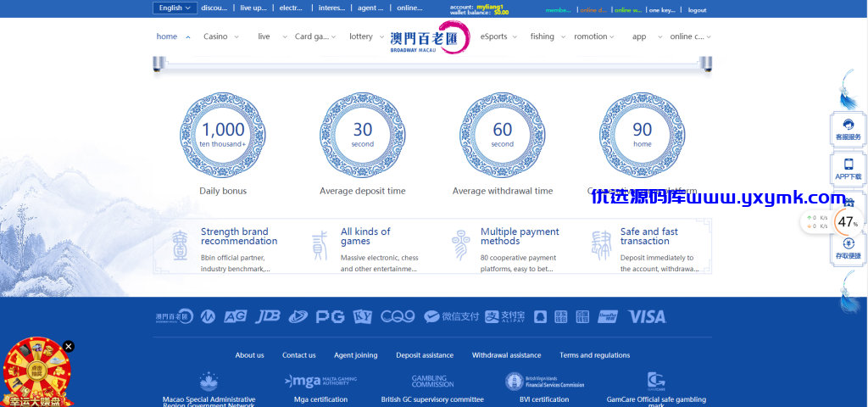868x407 pixels.
Task: Close the lucky wheel popup
Action: (68, 347)
